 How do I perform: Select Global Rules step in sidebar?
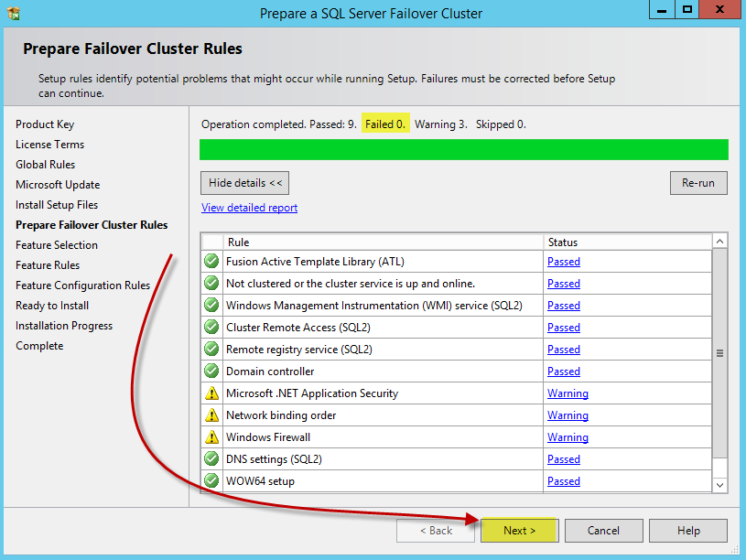coord(45,164)
